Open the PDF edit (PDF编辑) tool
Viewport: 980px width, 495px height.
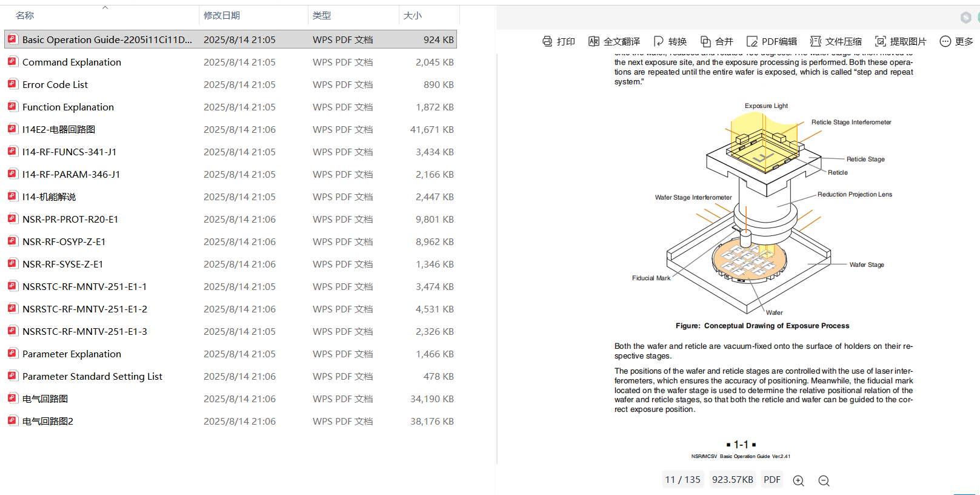click(772, 41)
